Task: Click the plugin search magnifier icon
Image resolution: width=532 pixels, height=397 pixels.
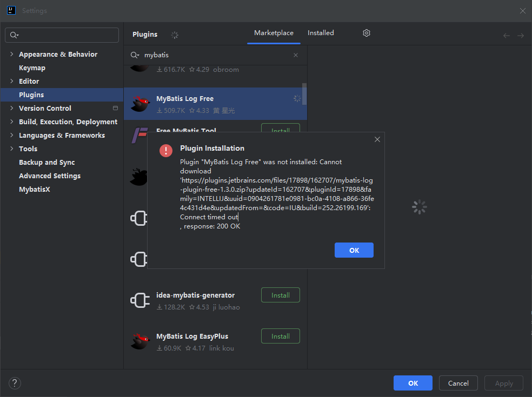Action: (x=135, y=55)
